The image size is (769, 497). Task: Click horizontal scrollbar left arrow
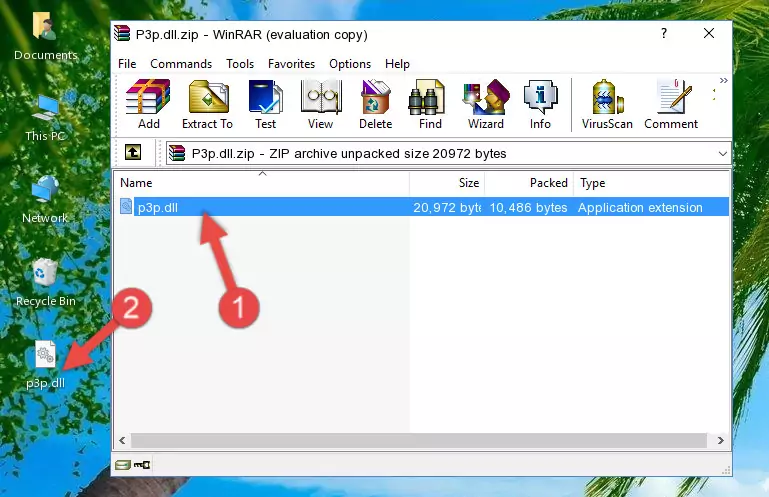click(122, 440)
